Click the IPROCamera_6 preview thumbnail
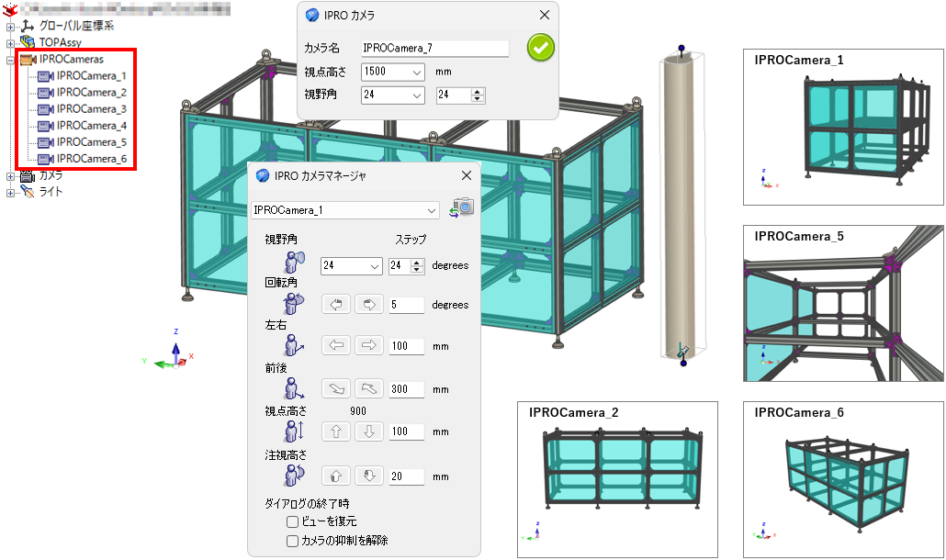Screen dimensions: 946x560 click(843, 479)
